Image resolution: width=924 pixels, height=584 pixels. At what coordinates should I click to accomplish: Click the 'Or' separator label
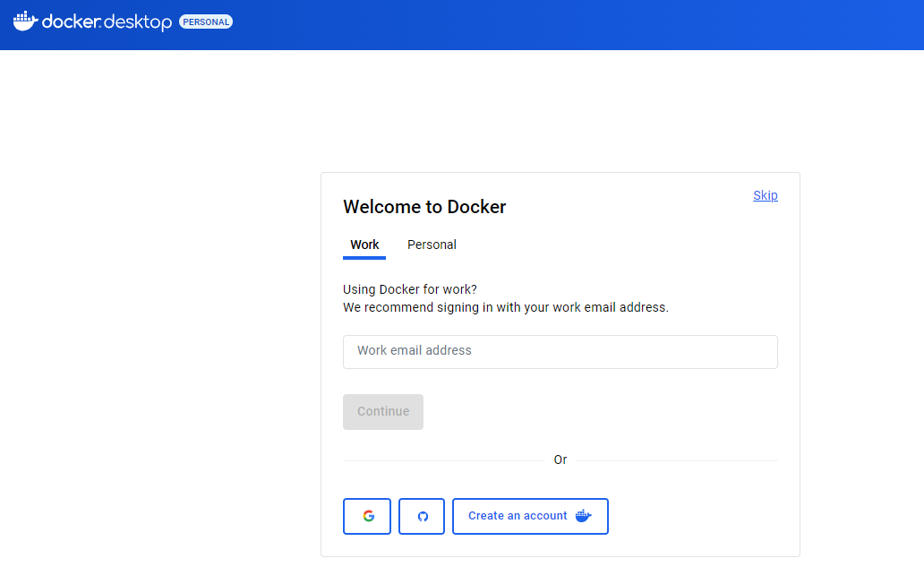(560, 459)
